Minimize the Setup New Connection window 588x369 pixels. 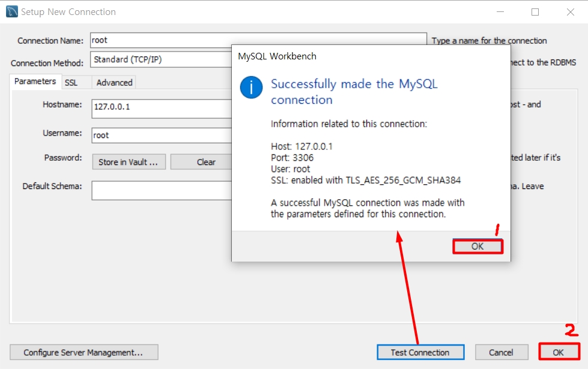500,11
